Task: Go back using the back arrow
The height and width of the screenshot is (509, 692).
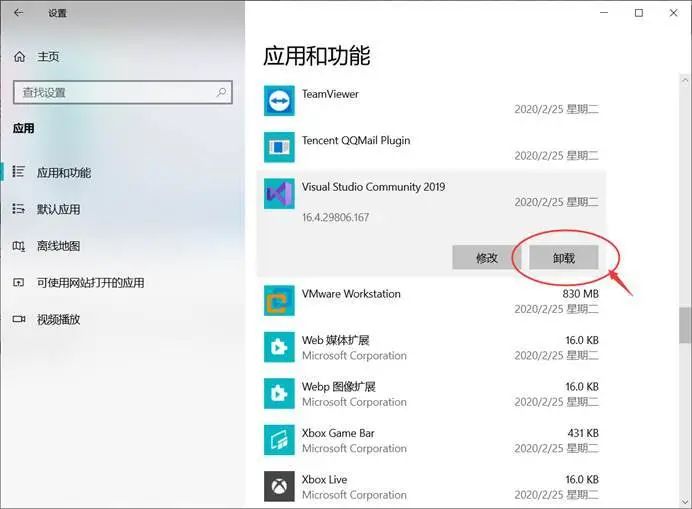Action: pyautogui.click(x=18, y=13)
